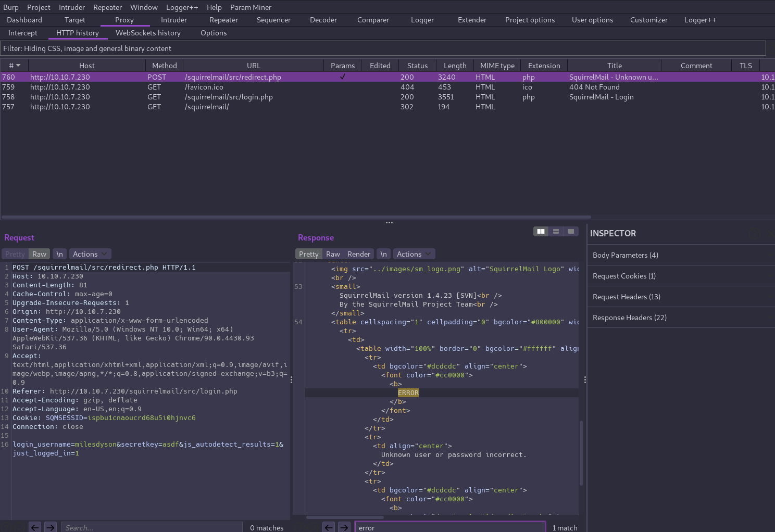Switch to Decoder tab
Viewport: 775px width, 532px height.
pos(323,20)
